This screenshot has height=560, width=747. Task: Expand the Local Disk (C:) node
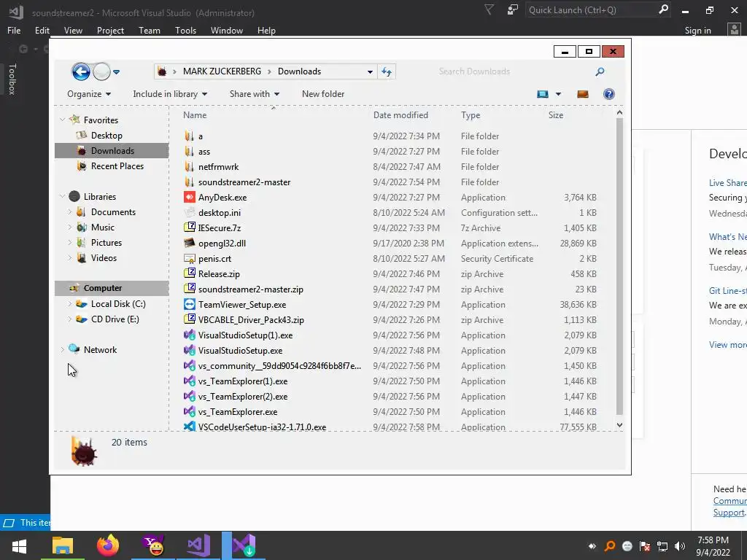coord(69,304)
